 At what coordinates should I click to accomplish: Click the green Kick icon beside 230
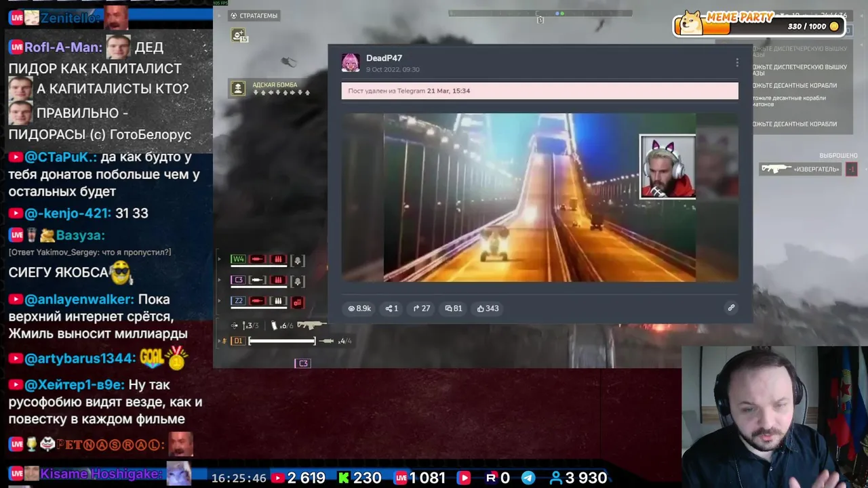tap(344, 478)
